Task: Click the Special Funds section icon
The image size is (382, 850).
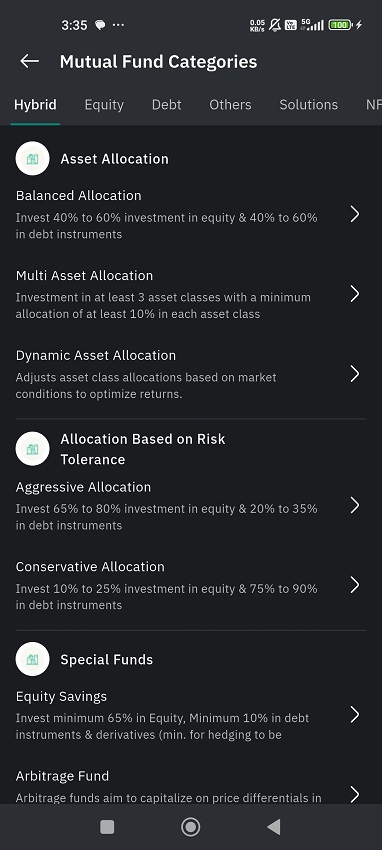Action: 33,659
